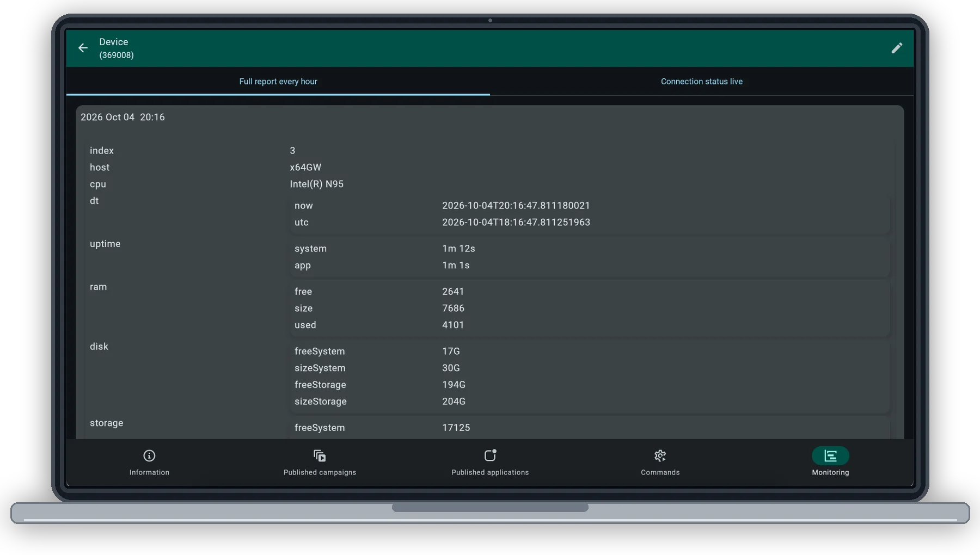Viewport: 980px width, 555px height.
Task: Click the Device (369008) title
Action: coord(117,48)
